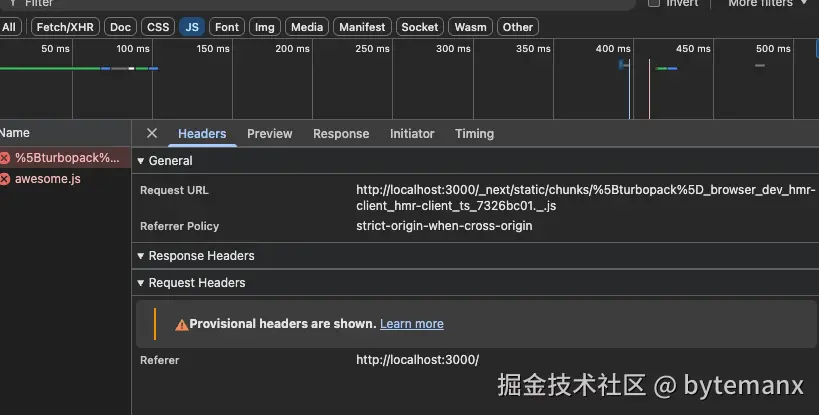Switch to the Preview tab
This screenshot has width=819, height=415.
(x=270, y=134)
